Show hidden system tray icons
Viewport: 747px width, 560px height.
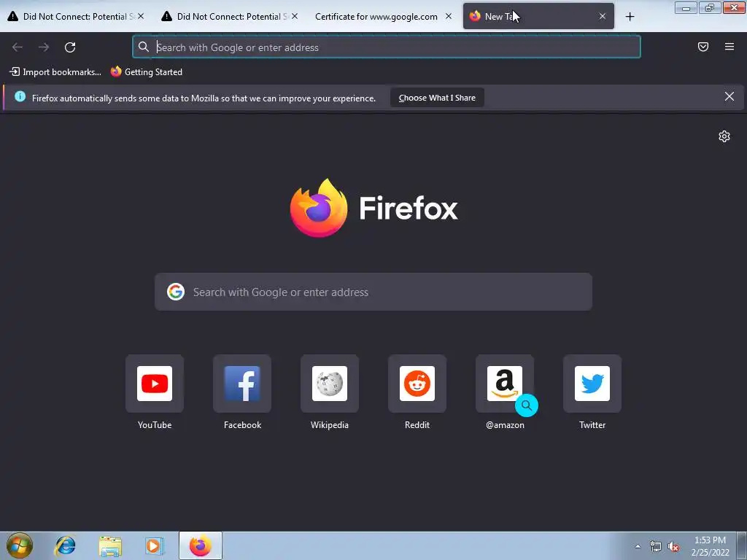click(638, 546)
